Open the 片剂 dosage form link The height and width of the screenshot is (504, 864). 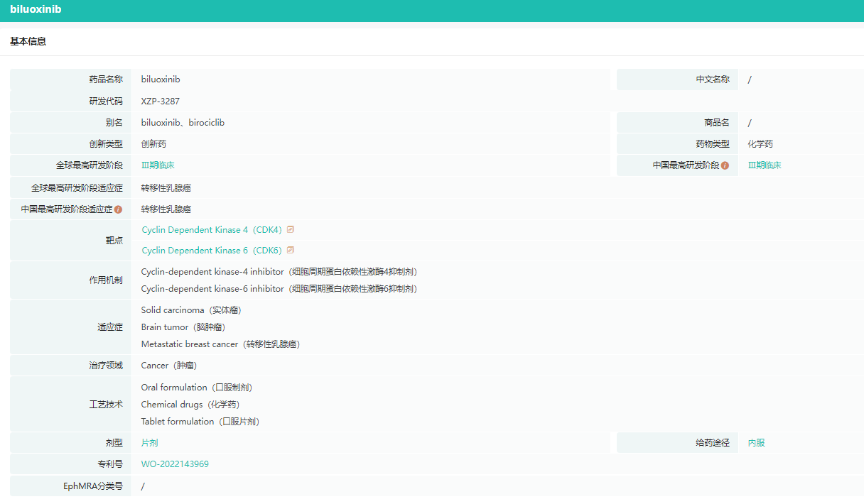point(149,443)
